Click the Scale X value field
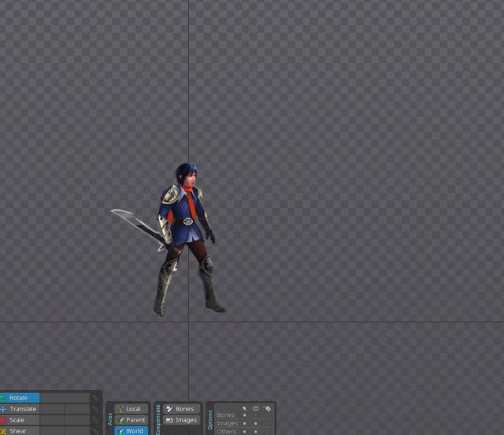 53,420
